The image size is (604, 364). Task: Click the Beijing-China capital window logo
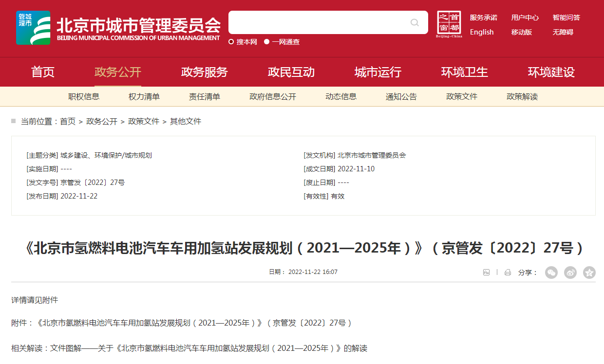449,24
